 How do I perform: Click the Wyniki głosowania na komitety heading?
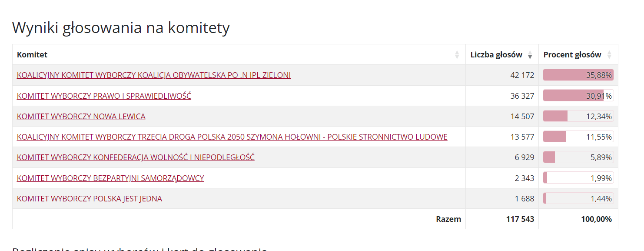[121, 28]
